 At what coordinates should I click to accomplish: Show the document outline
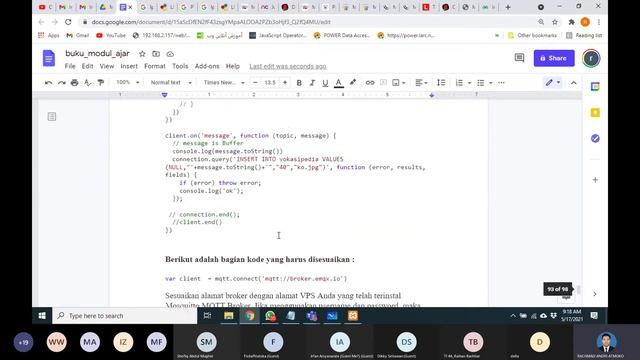[x=52, y=117]
